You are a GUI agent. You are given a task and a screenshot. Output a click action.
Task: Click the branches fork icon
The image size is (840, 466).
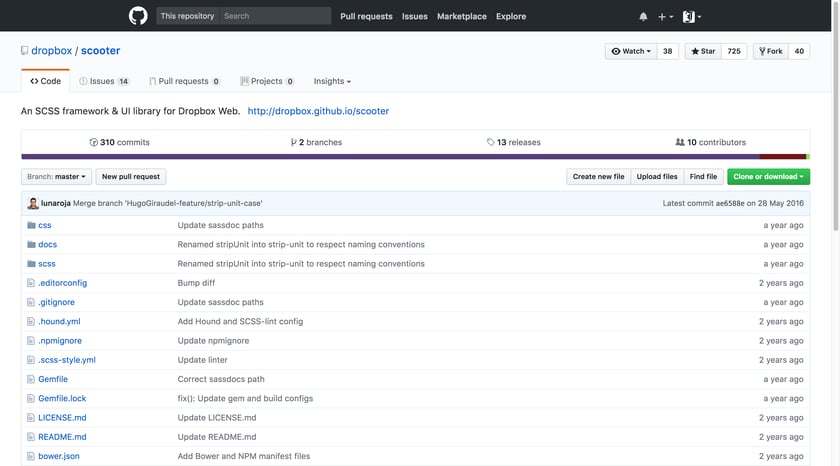tap(294, 142)
